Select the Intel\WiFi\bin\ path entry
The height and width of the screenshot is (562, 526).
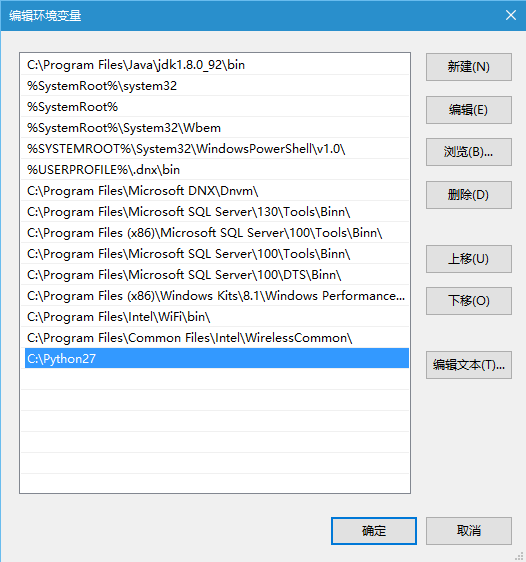pos(215,316)
